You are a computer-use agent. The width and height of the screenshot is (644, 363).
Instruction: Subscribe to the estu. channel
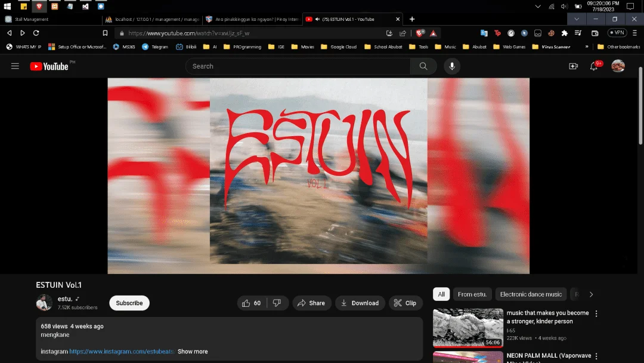point(129,303)
